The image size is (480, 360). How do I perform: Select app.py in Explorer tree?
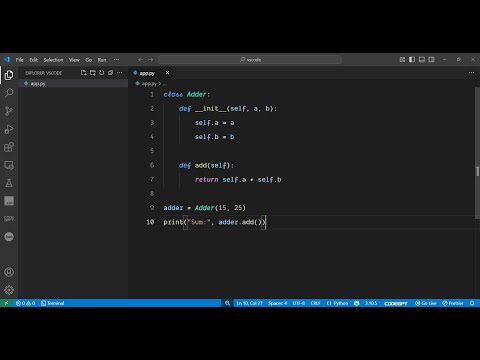point(73,84)
